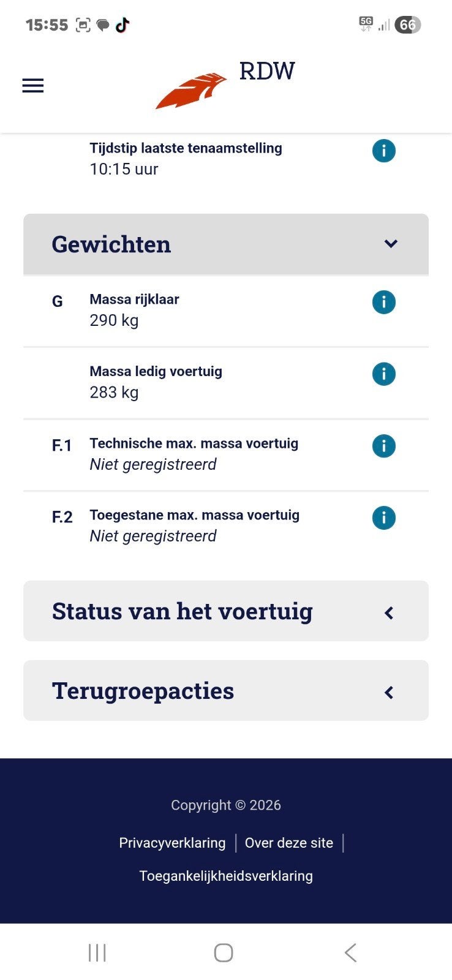This screenshot has width=452, height=980.
Task: Show info for Technische max. massa voertuig
Action: [x=384, y=446]
